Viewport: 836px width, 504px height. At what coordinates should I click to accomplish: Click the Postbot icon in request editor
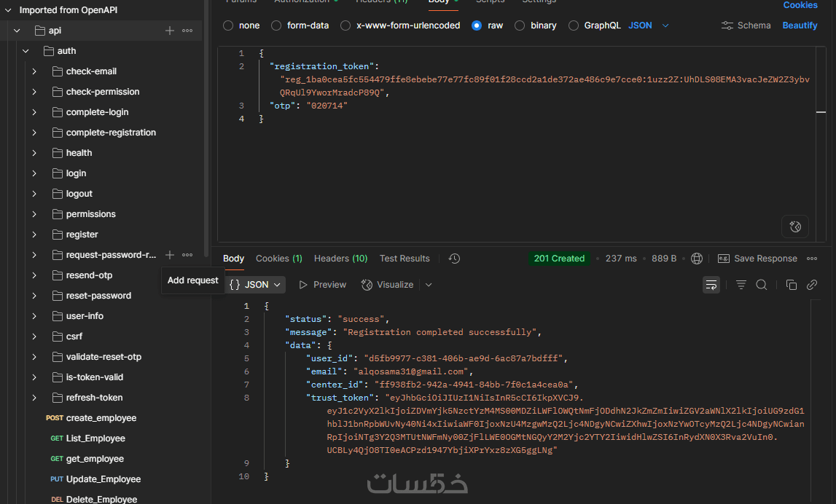[795, 227]
